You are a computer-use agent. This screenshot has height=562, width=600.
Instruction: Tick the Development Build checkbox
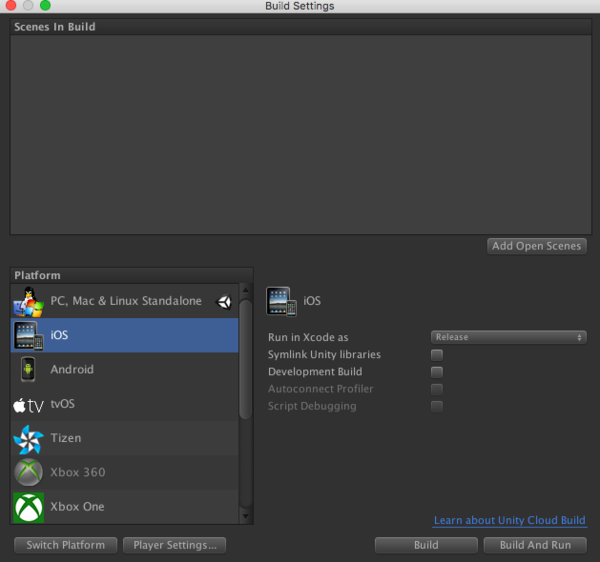pyautogui.click(x=437, y=372)
